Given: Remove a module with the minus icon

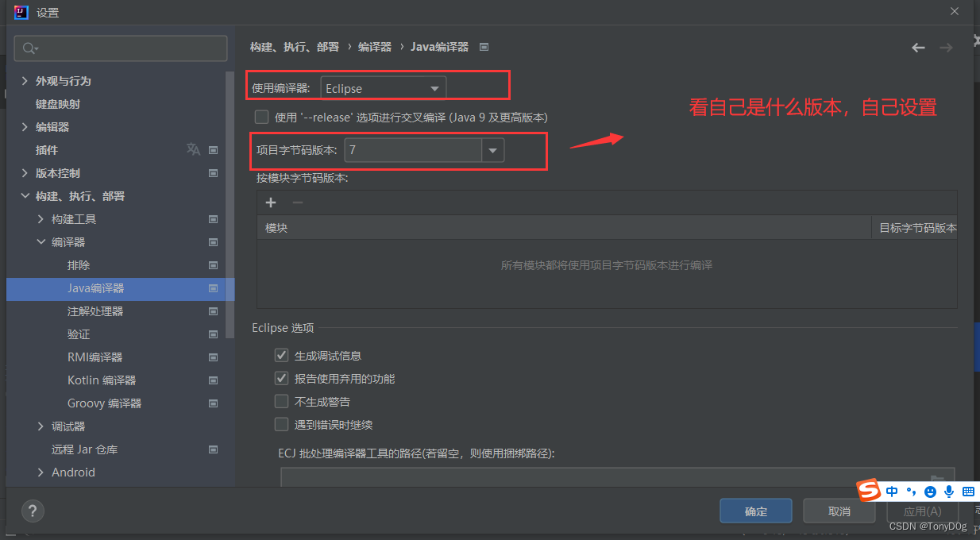Looking at the screenshot, I should click(x=298, y=202).
